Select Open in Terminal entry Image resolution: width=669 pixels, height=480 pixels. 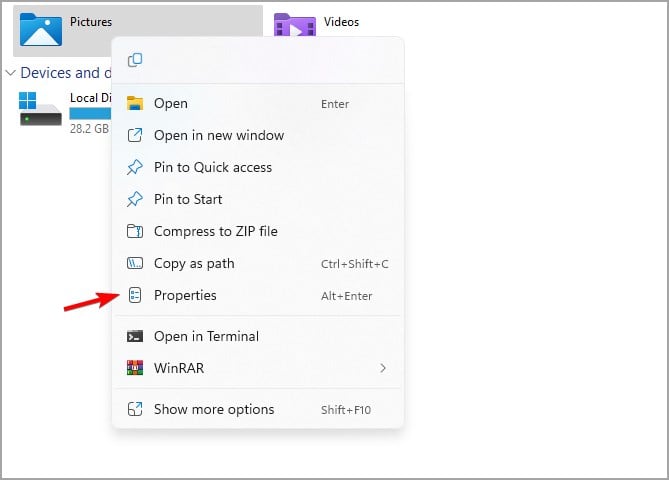click(x=206, y=336)
